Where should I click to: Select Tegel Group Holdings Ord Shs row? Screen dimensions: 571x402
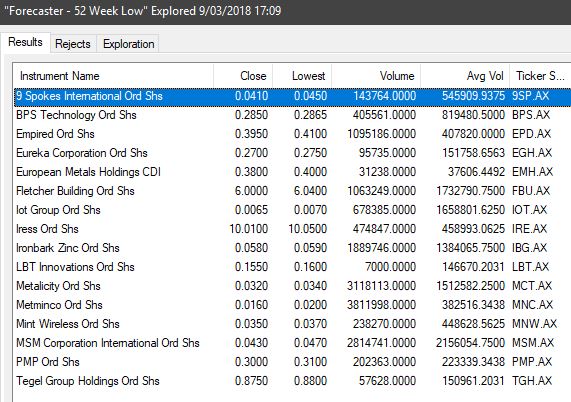coord(292,381)
